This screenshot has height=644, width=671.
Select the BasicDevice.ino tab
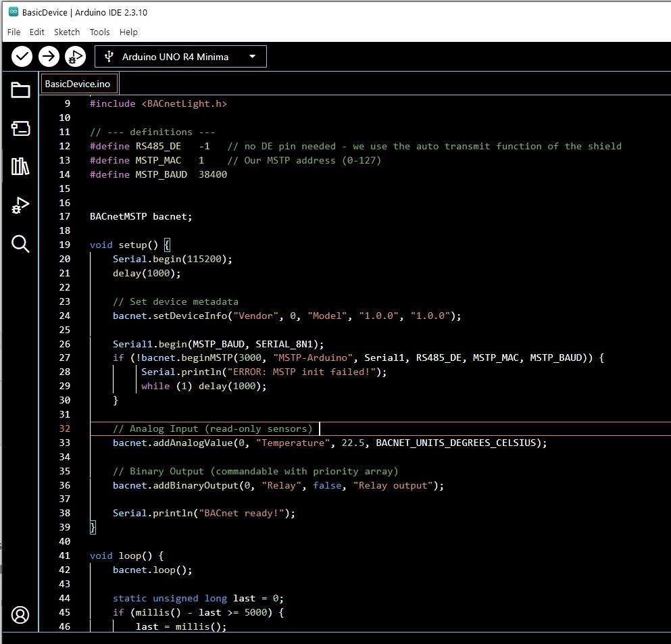(x=79, y=83)
